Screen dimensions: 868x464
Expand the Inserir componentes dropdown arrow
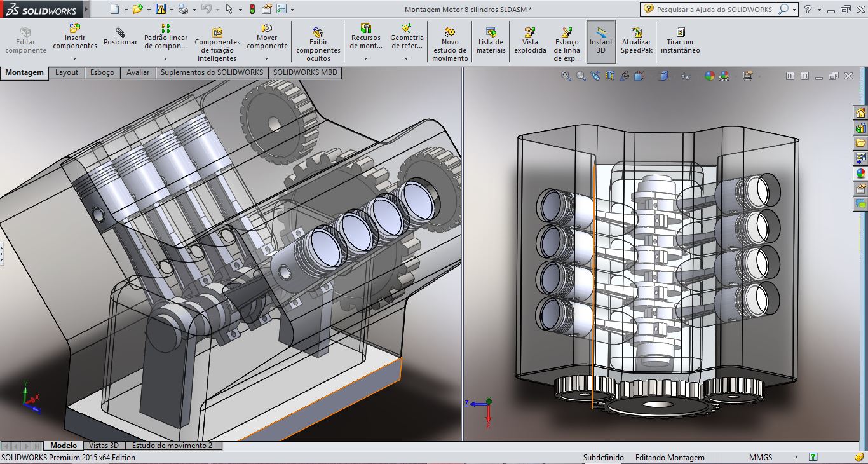pos(75,58)
